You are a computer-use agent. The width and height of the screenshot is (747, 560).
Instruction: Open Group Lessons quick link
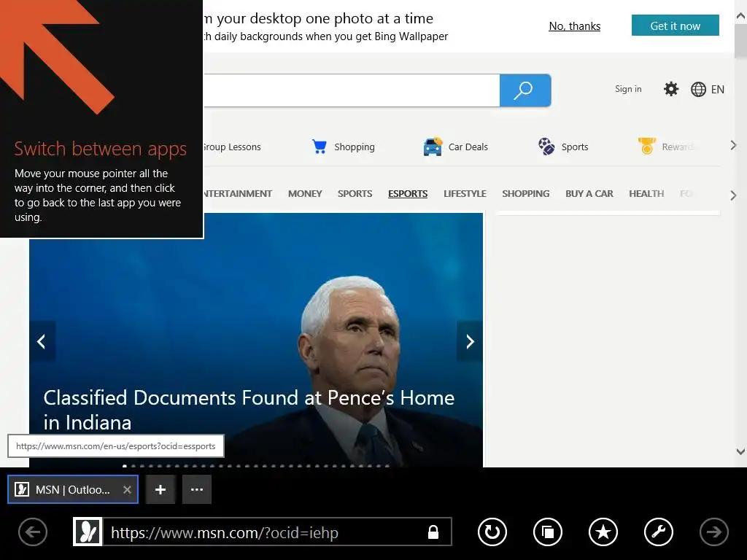232,147
